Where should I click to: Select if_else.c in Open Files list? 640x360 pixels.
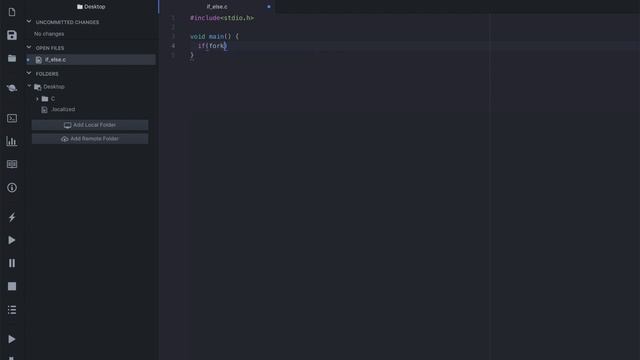tap(91, 60)
